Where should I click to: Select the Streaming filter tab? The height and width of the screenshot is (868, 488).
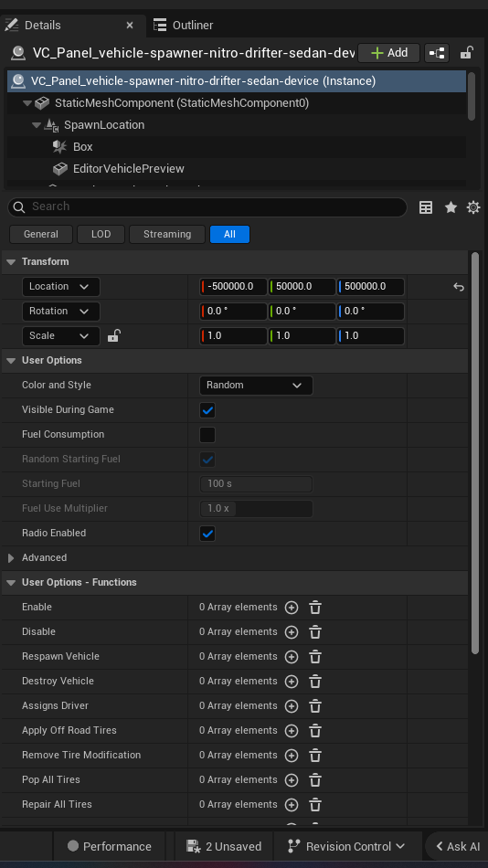[x=167, y=234]
